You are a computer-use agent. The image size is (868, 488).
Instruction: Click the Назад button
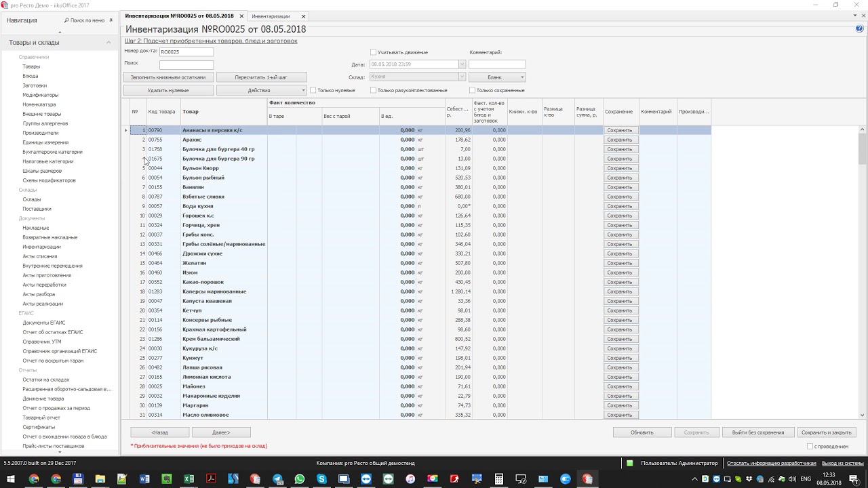160,432
